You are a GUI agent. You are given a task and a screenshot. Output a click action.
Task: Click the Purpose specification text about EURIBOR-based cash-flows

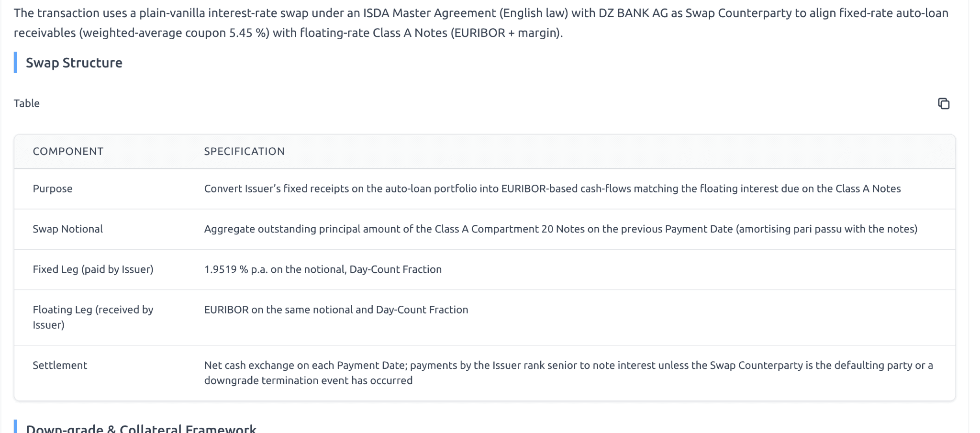click(x=552, y=189)
